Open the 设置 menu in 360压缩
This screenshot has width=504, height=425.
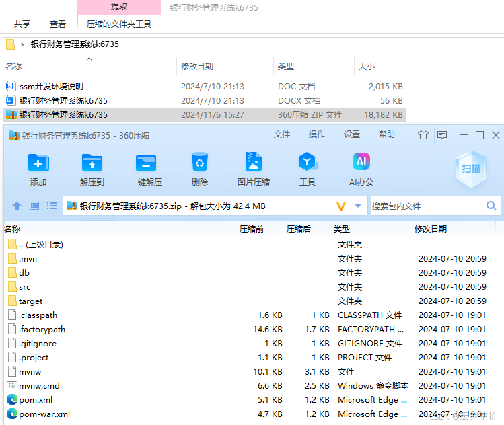click(352, 134)
